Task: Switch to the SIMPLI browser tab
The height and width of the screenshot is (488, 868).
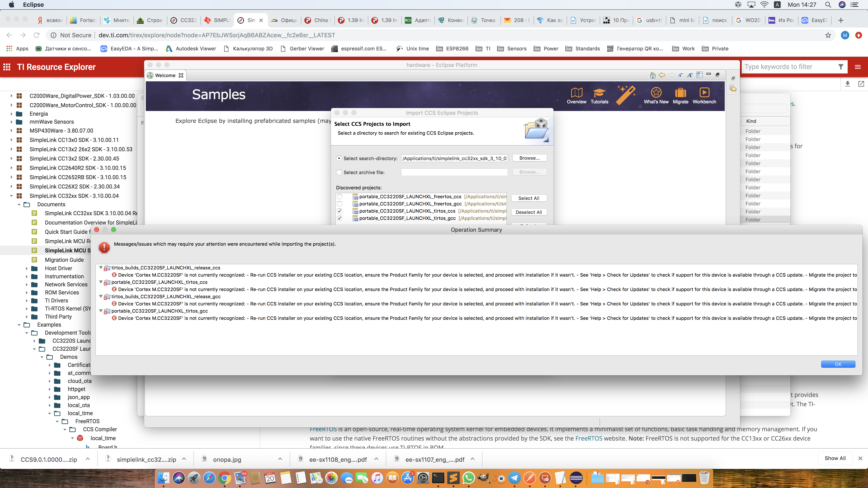Action: [218, 20]
